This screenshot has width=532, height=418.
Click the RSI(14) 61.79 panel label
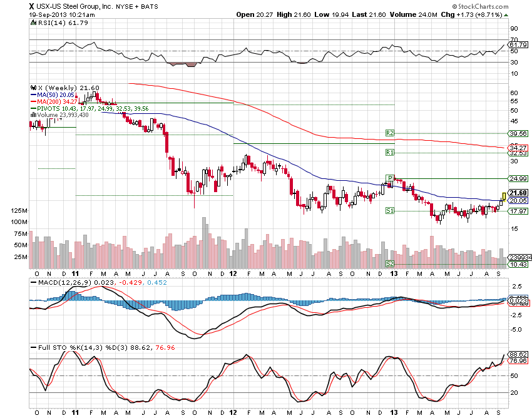(63, 23)
